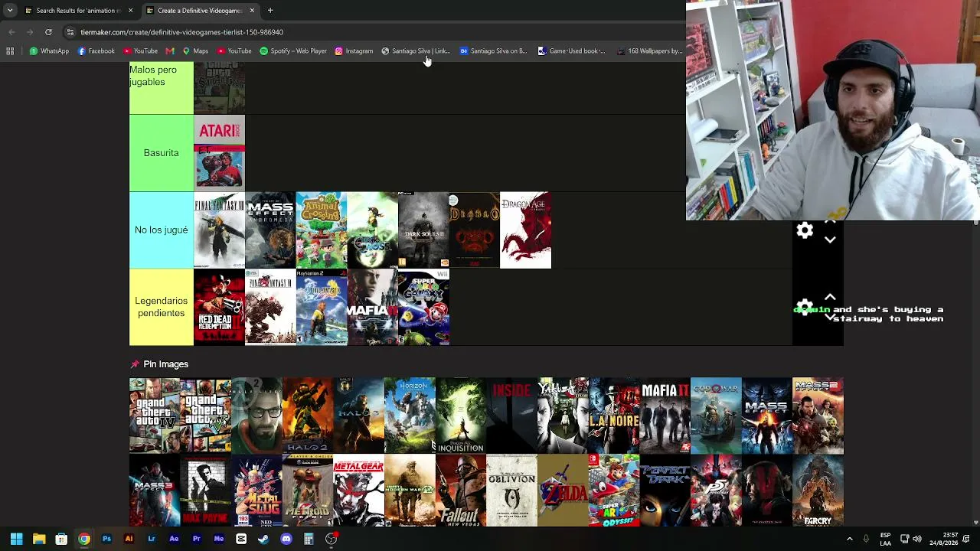Open Discord from the taskbar

(x=286, y=540)
